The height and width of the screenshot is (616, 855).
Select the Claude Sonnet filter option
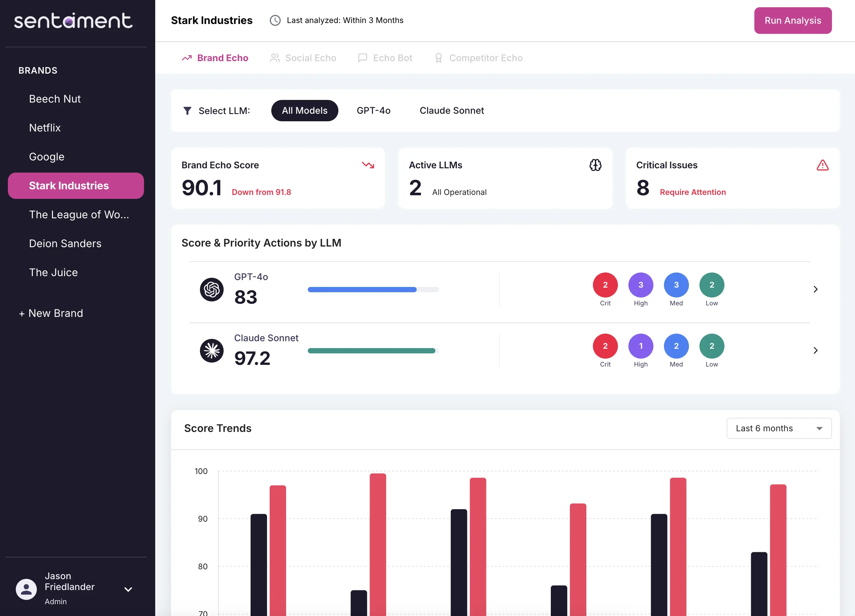(x=452, y=110)
